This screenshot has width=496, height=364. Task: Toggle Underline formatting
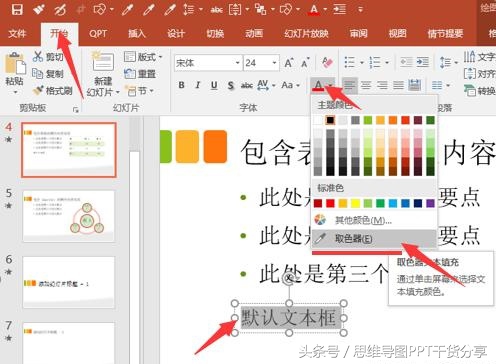[214, 85]
